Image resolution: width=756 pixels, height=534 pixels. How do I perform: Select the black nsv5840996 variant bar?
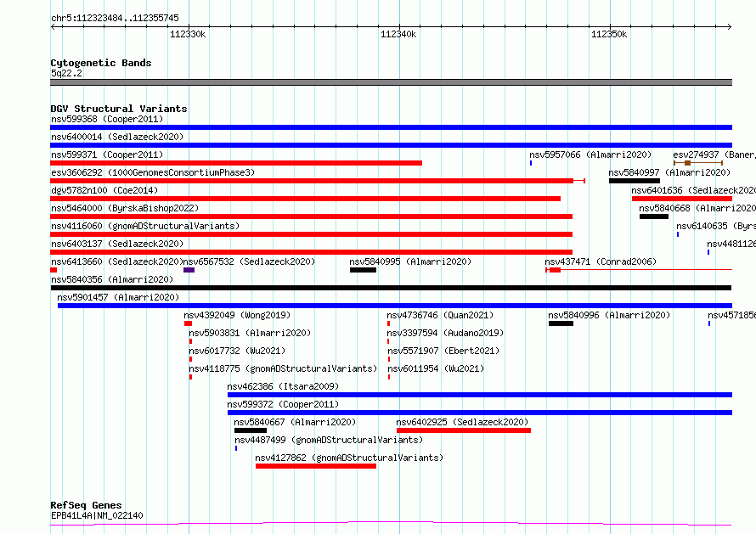point(561,323)
